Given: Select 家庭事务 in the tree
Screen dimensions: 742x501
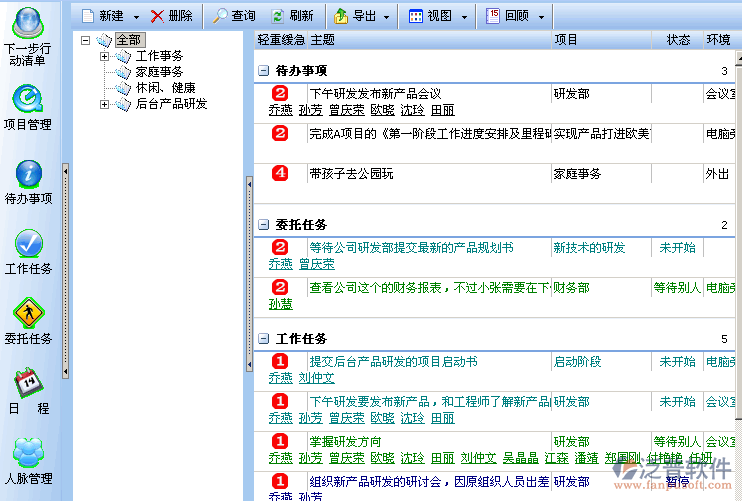Looking at the screenshot, I should (x=159, y=72).
